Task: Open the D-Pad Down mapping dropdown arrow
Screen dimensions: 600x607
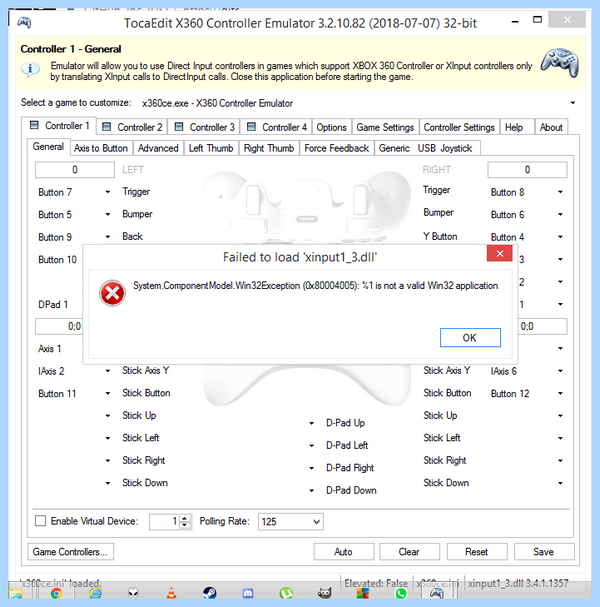Action: pos(312,490)
